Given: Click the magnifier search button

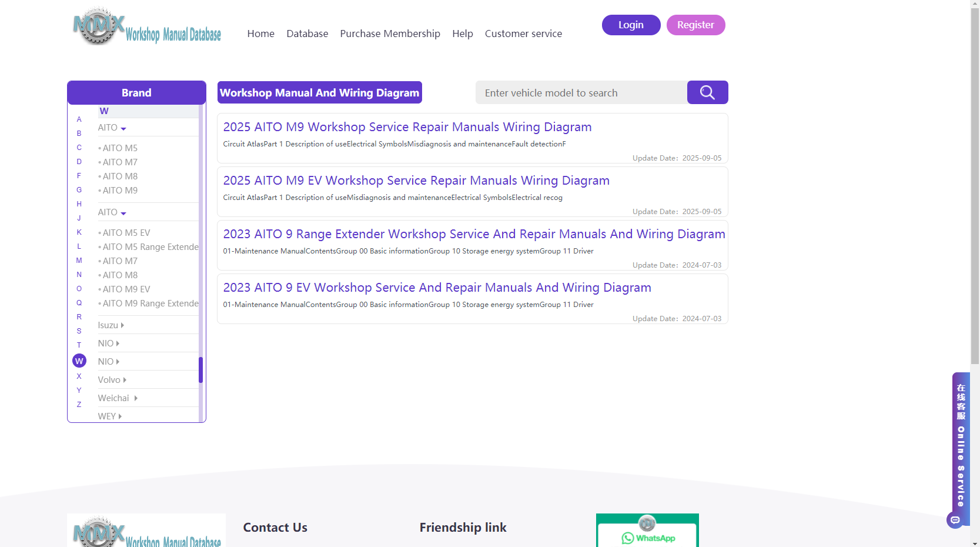Looking at the screenshot, I should 707,92.
